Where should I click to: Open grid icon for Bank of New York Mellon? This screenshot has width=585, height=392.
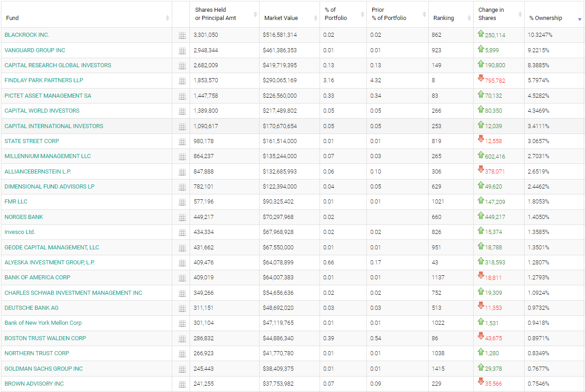(182, 323)
